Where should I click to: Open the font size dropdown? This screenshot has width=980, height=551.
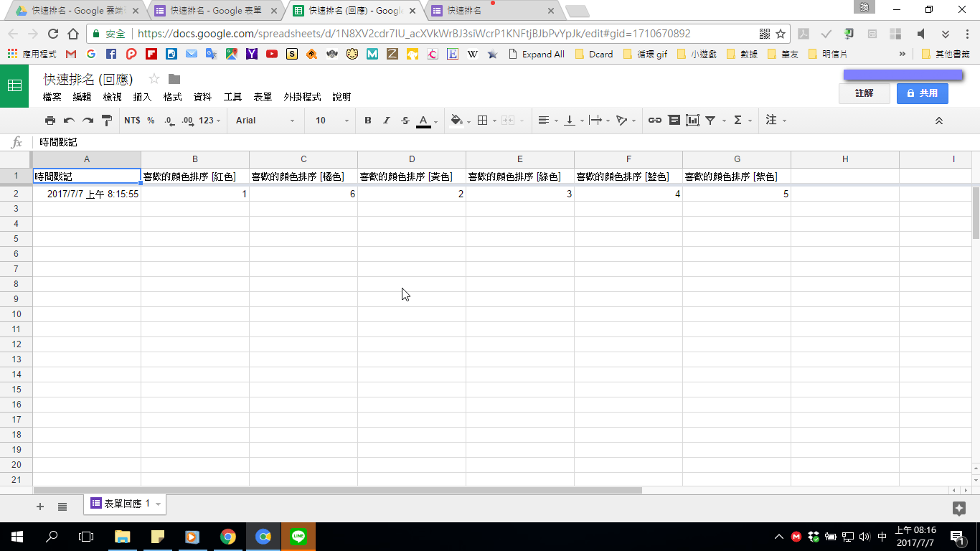[x=331, y=121]
